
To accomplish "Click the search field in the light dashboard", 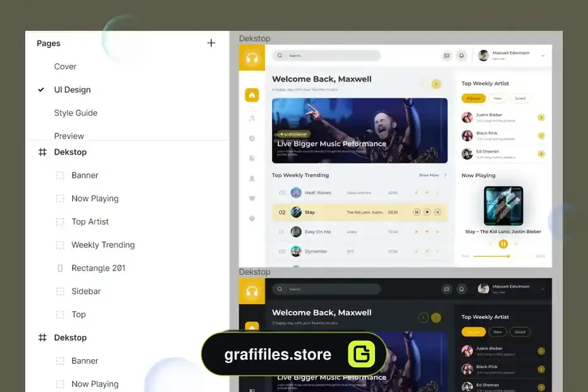I will (x=326, y=56).
